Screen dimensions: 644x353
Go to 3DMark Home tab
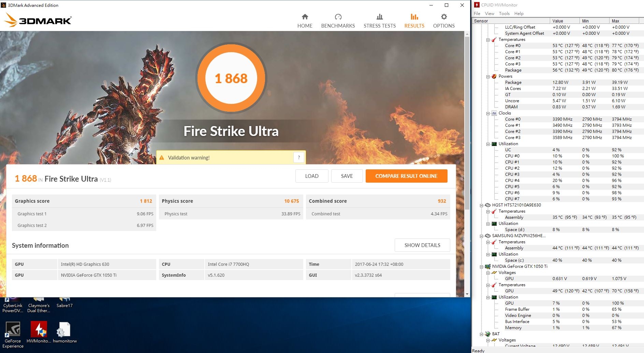click(x=305, y=21)
